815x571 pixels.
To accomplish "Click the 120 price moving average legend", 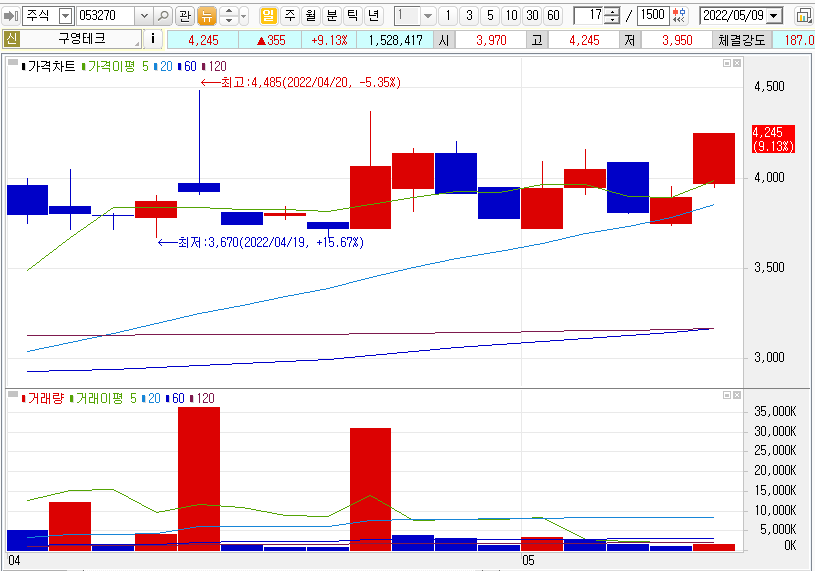I will pyautogui.click(x=214, y=67).
